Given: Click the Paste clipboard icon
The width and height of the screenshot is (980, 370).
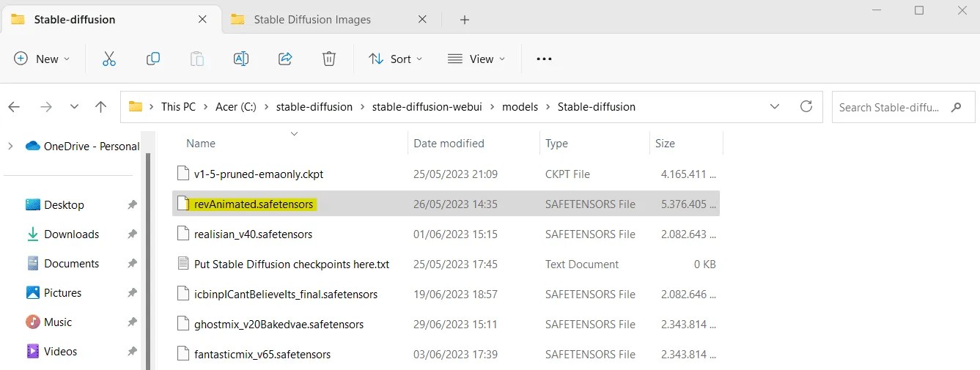Looking at the screenshot, I should pos(197,59).
